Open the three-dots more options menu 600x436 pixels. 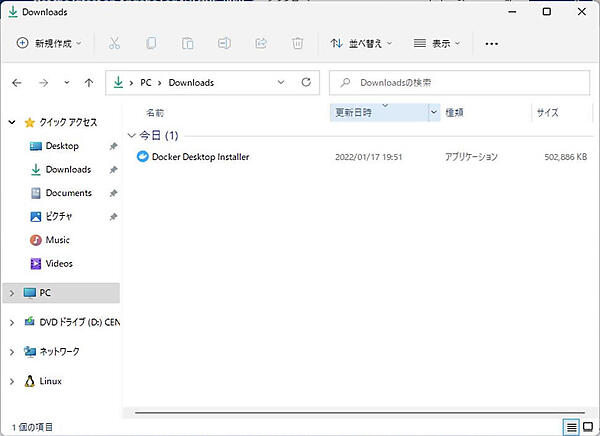point(491,44)
